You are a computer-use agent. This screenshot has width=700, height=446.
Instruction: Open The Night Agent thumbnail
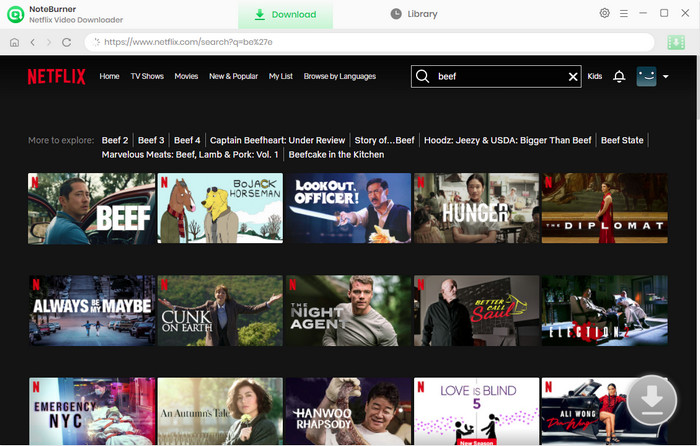[x=348, y=311]
